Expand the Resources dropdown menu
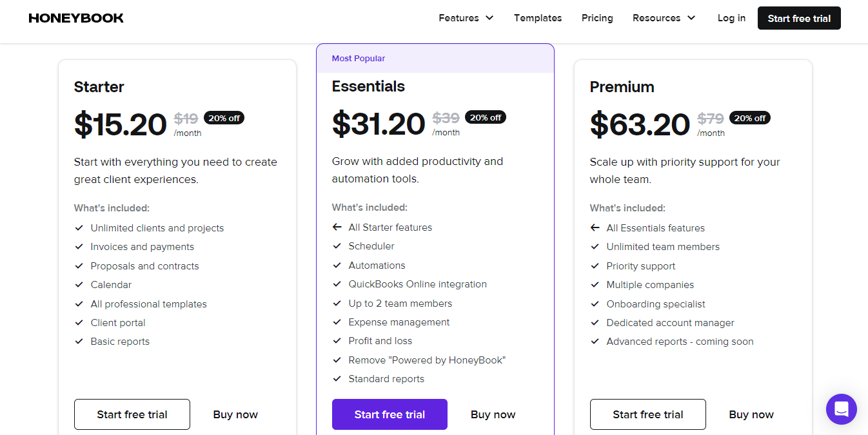868x435 pixels. (664, 18)
